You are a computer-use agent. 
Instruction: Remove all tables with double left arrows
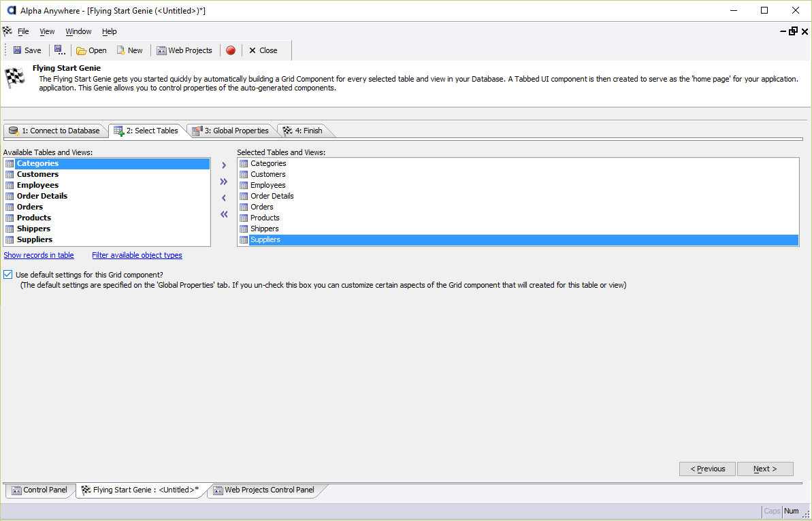pyautogui.click(x=224, y=214)
